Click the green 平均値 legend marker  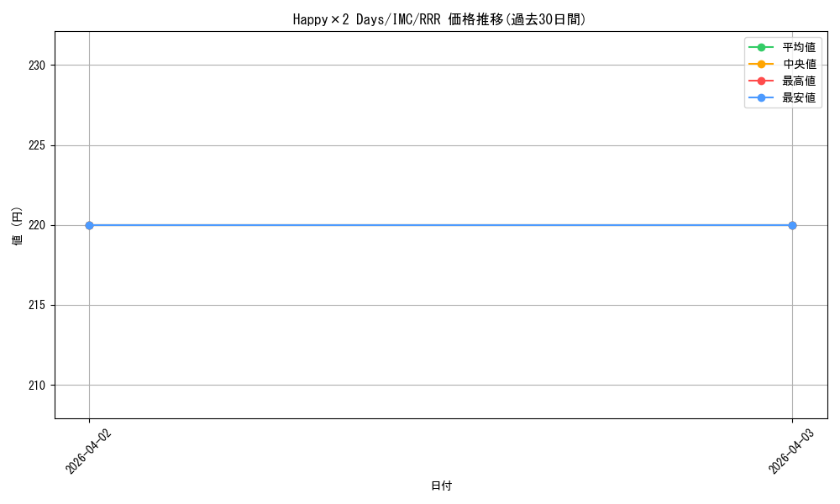[761, 48]
